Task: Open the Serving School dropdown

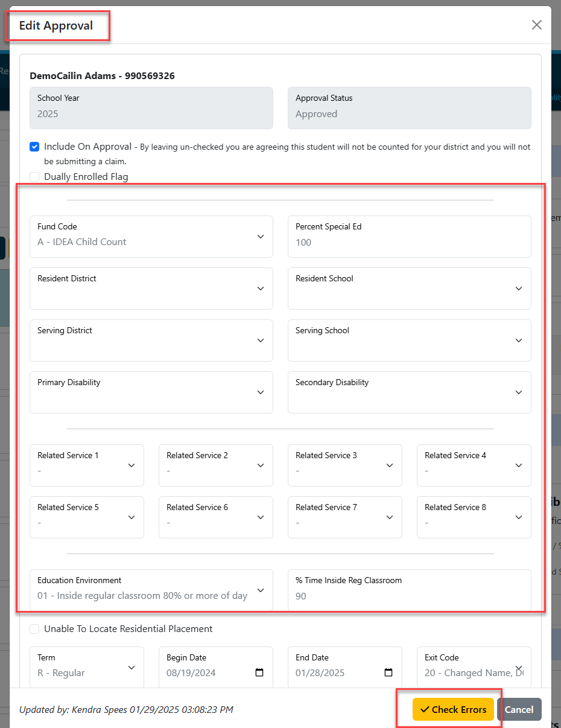Action: pos(410,340)
